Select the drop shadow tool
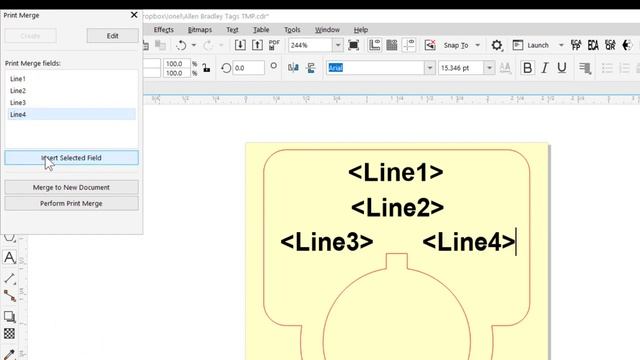The image size is (640, 360). pyautogui.click(x=9, y=316)
